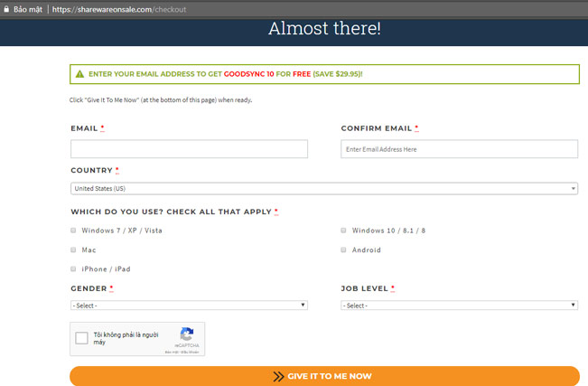Focus the Email input field
The height and width of the screenshot is (386, 588).
pyautogui.click(x=189, y=149)
